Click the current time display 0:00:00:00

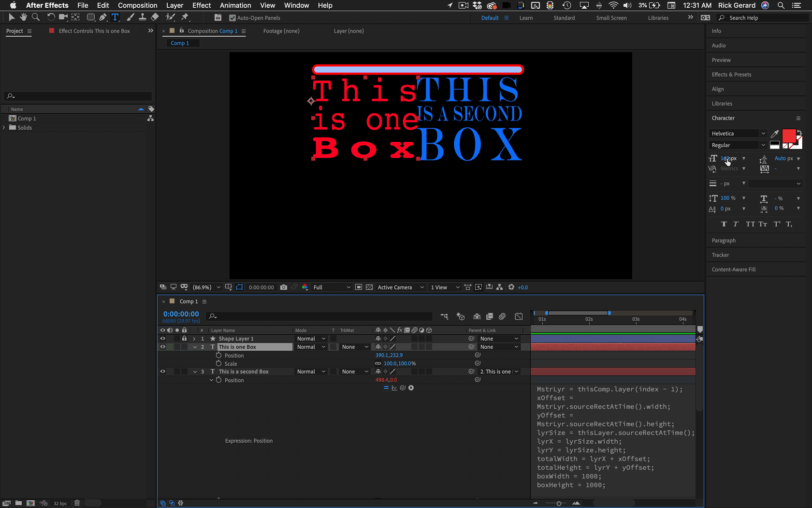[181, 314]
